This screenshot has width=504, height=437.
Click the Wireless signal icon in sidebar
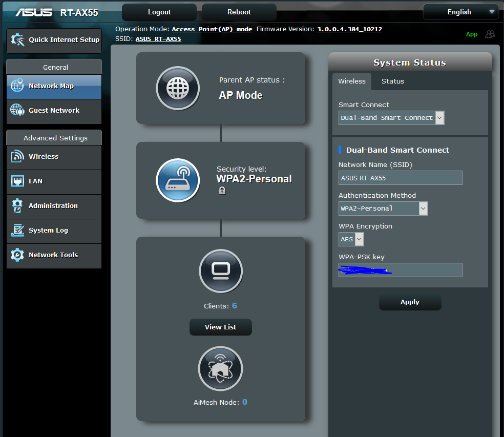(x=17, y=156)
